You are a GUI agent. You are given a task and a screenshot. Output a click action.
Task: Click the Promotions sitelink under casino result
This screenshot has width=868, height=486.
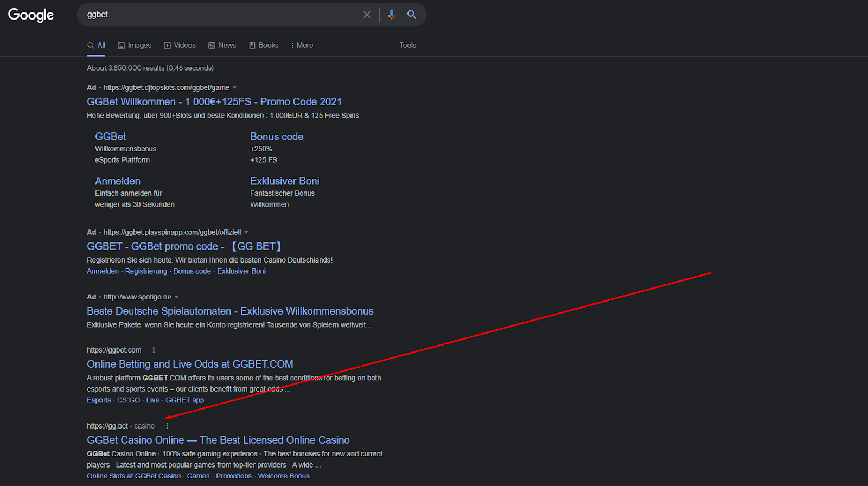(x=234, y=476)
